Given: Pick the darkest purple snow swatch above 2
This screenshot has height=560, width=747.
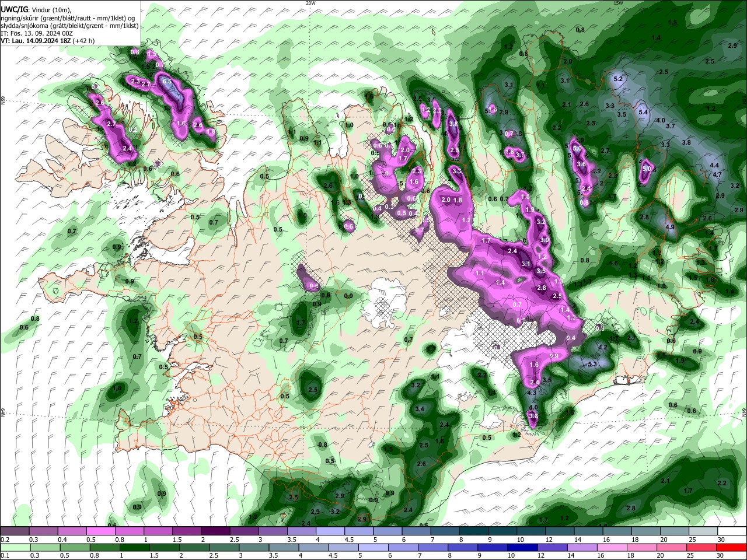Looking at the screenshot, I should [215, 531].
